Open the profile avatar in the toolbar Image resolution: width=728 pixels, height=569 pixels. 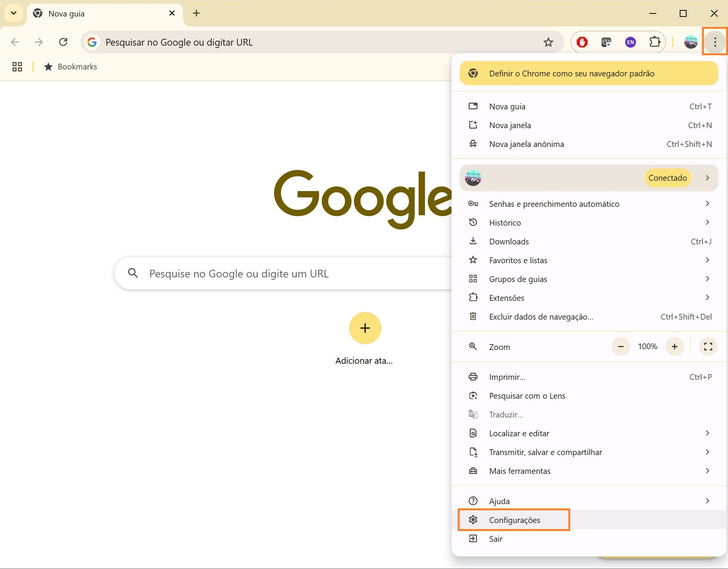(691, 42)
